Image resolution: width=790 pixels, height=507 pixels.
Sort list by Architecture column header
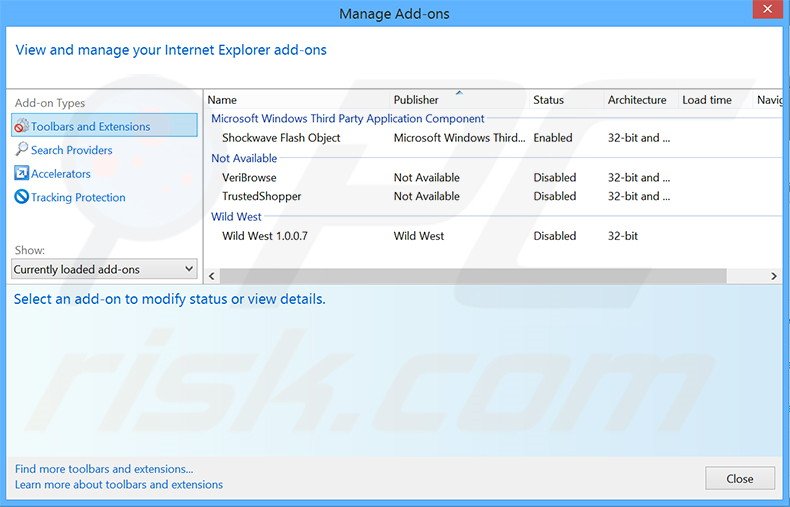click(x=641, y=100)
